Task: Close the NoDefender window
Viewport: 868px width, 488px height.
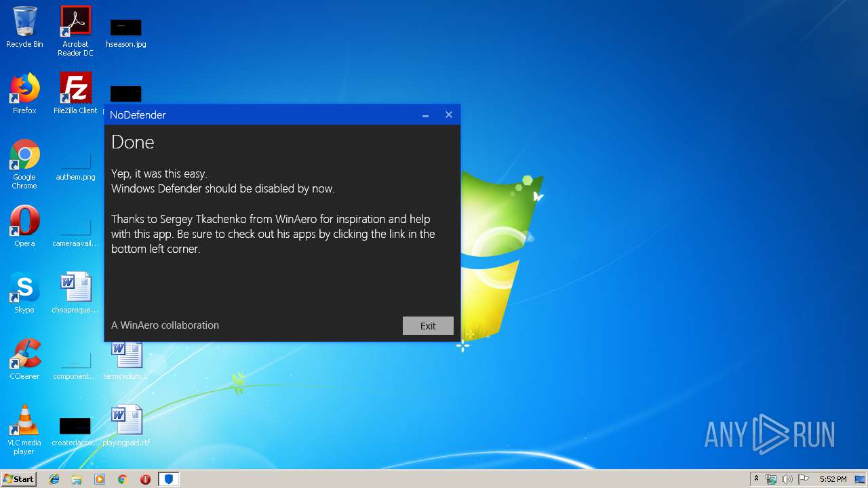Action: [448, 115]
